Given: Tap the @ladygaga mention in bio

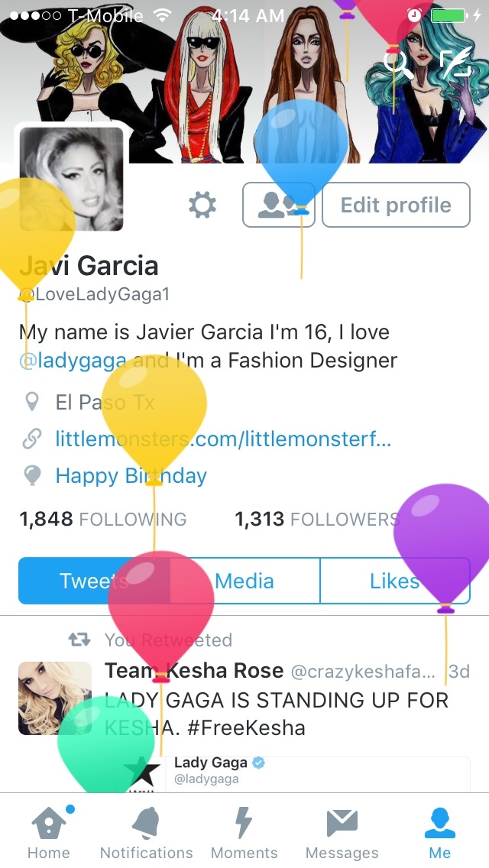Looking at the screenshot, I should (73, 361).
